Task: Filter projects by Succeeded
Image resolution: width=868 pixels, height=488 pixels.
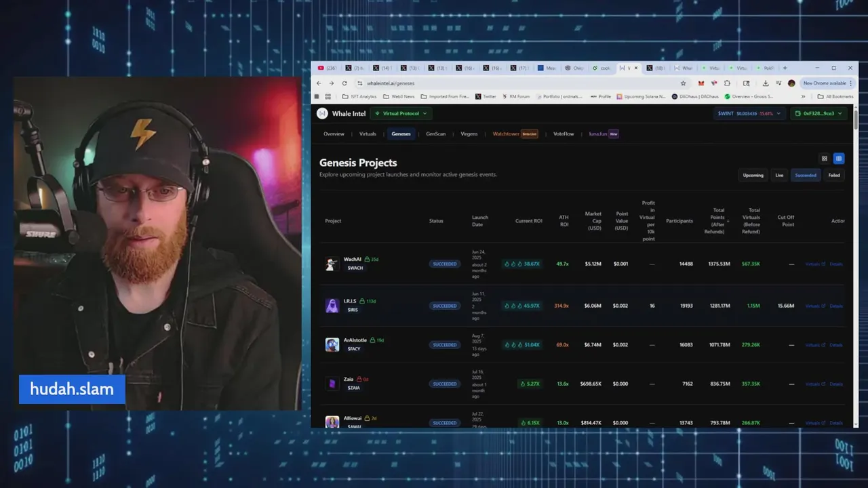Action: 806,175
